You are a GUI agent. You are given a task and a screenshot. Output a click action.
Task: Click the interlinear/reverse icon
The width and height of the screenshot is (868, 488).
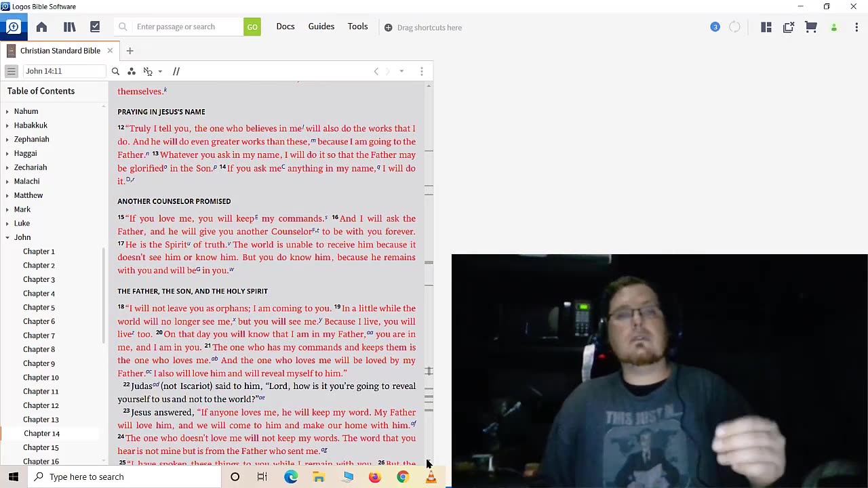pos(148,71)
